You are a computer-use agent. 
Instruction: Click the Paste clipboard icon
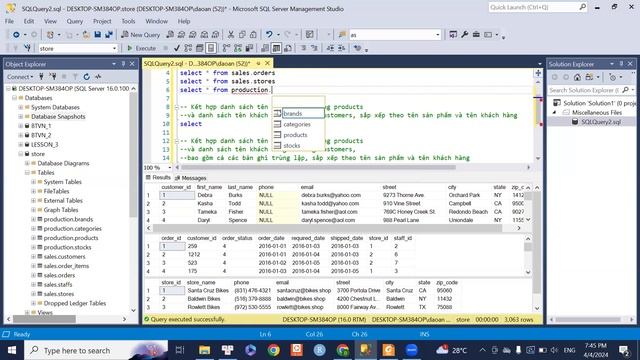point(253,35)
